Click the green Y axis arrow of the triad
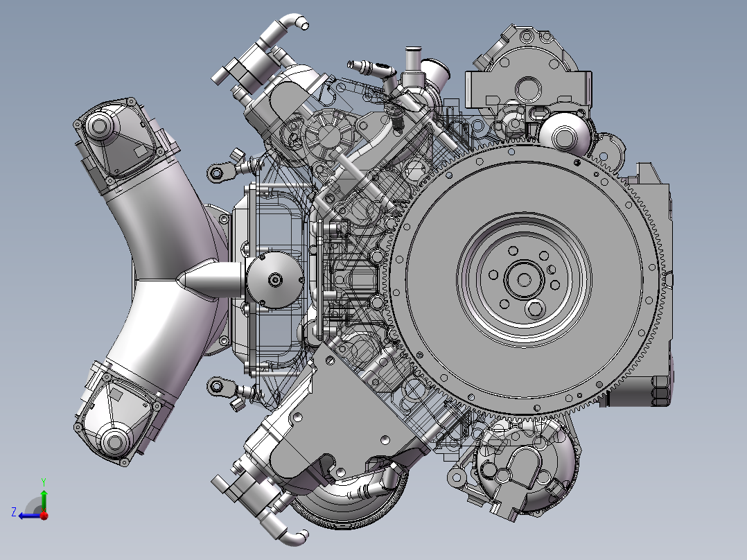This screenshot has width=747, height=560. 44,500
